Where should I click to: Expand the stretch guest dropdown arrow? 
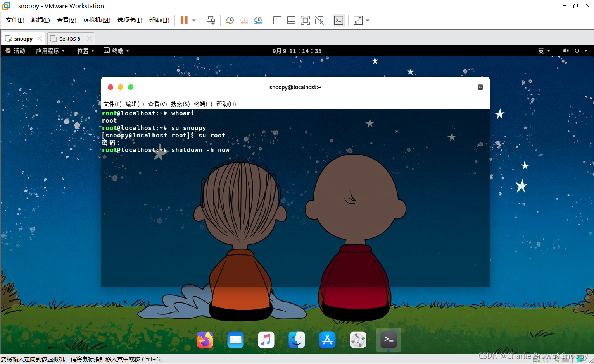[x=368, y=21]
